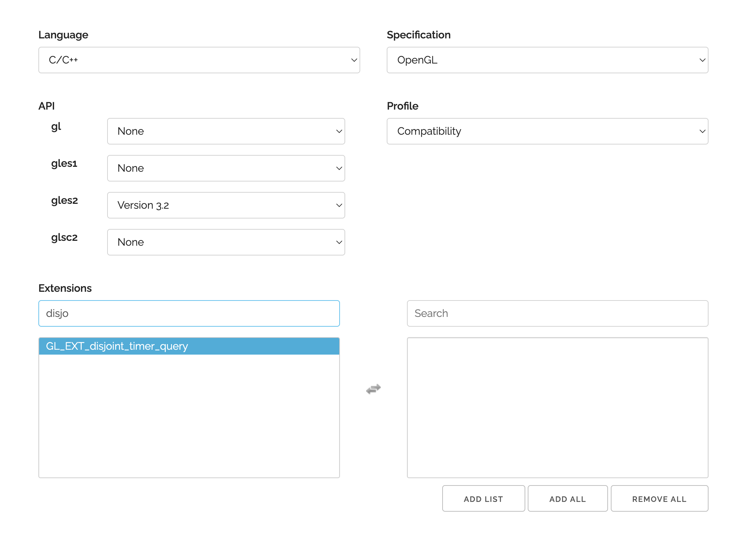Click the extensions filter field containing disjo
This screenshot has height=534, width=756.
click(x=189, y=313)
